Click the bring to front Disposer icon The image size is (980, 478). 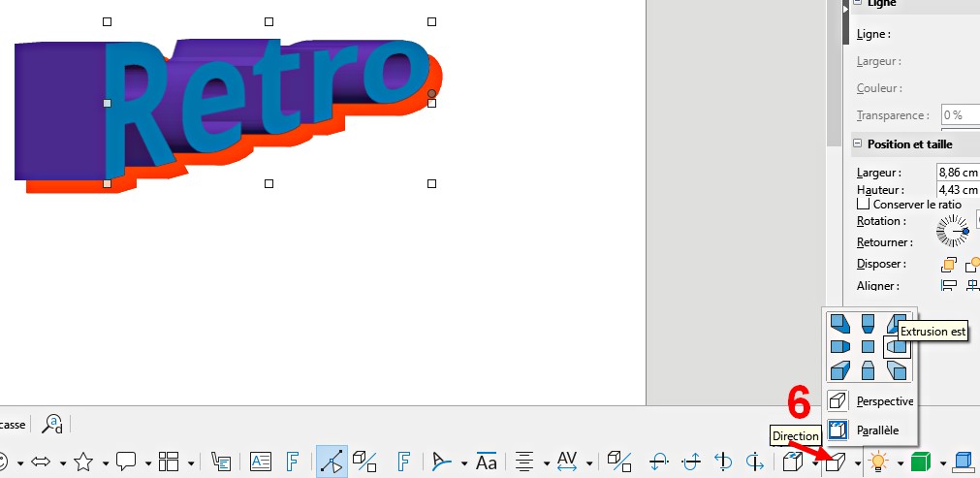948,265
